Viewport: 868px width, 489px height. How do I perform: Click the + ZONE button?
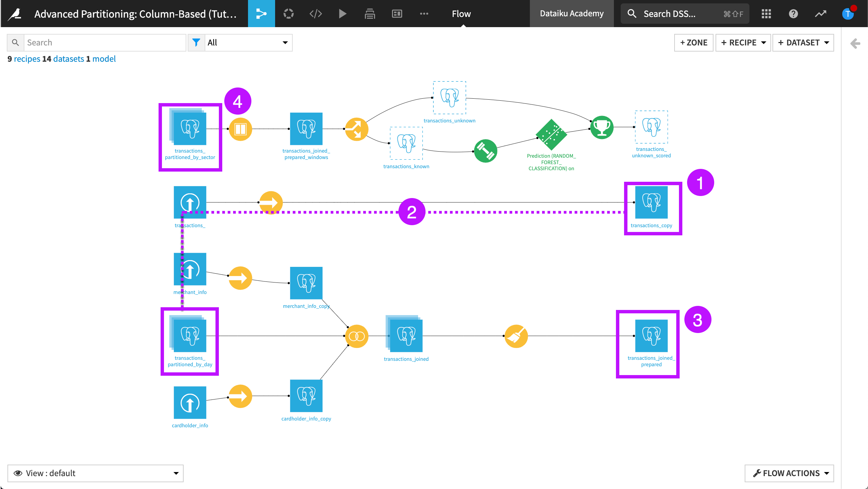pos(694,43)
